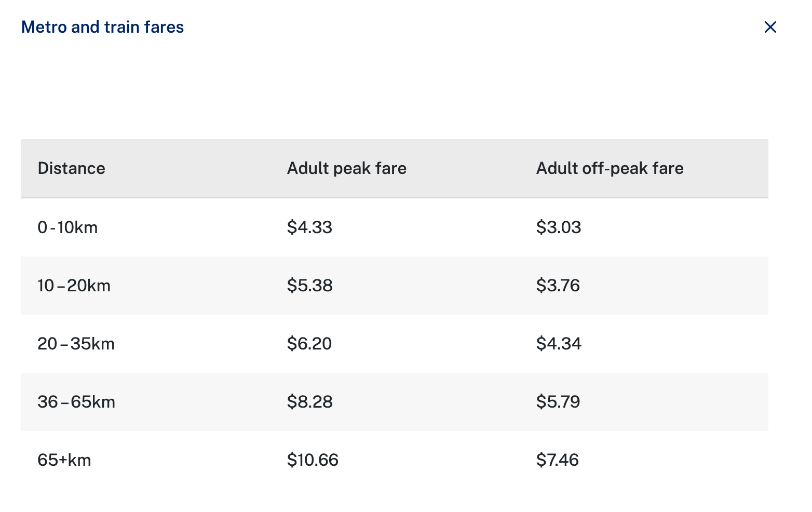Screen dimensions: 812x512
Task: Select the Distance column header
Action: tap(72, 168)
